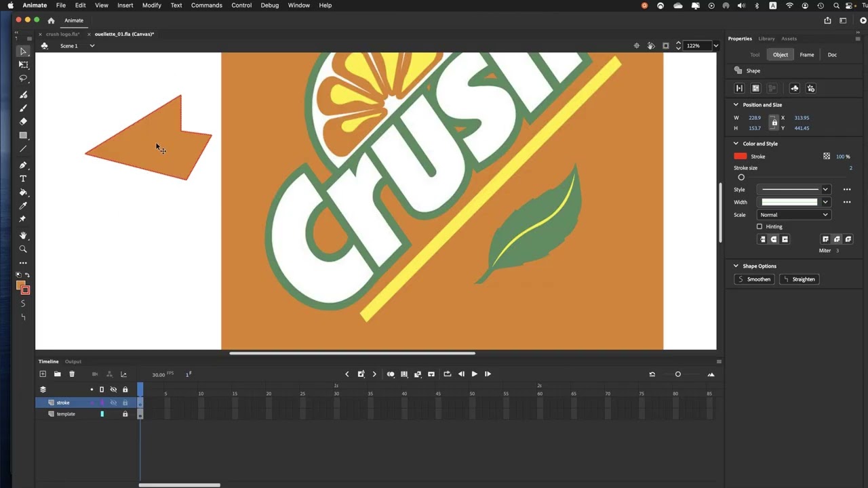Go to previous keyframe arrow
This screenshot has height=488, width=868.
[347, 374]
